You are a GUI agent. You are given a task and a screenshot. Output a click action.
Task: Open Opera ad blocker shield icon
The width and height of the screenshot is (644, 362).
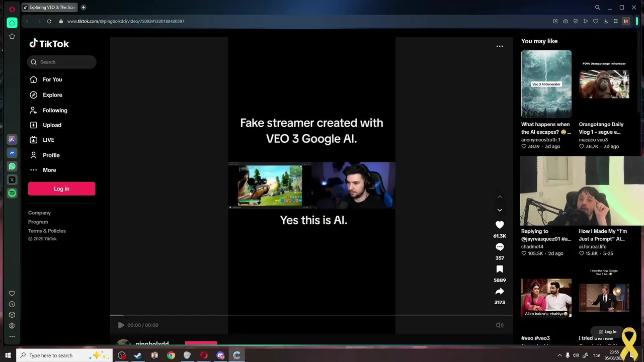(576, 21)
